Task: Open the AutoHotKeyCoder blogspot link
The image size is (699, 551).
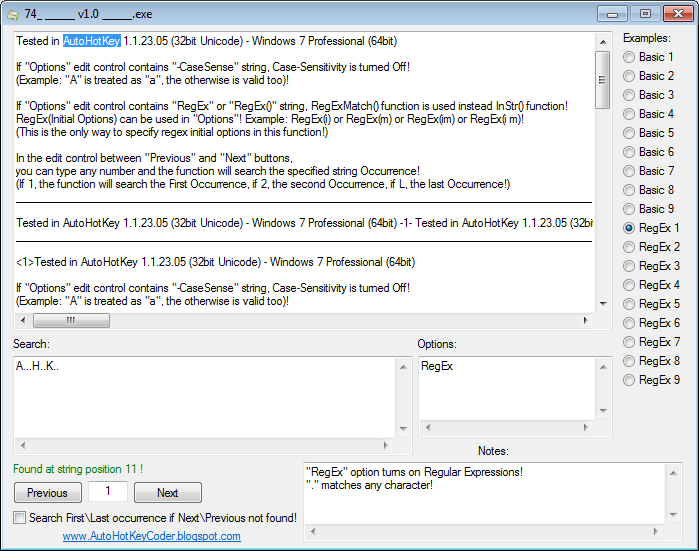Action: coord(152,536)
